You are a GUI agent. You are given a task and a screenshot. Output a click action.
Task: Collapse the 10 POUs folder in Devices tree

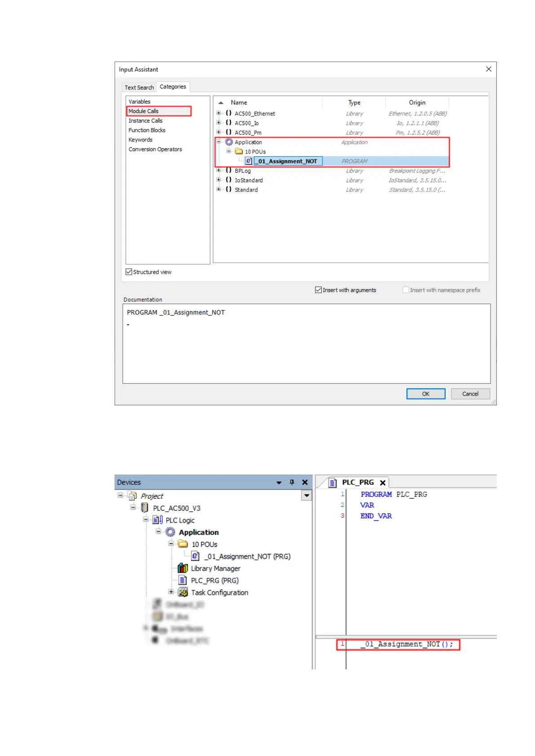[171, 544]
